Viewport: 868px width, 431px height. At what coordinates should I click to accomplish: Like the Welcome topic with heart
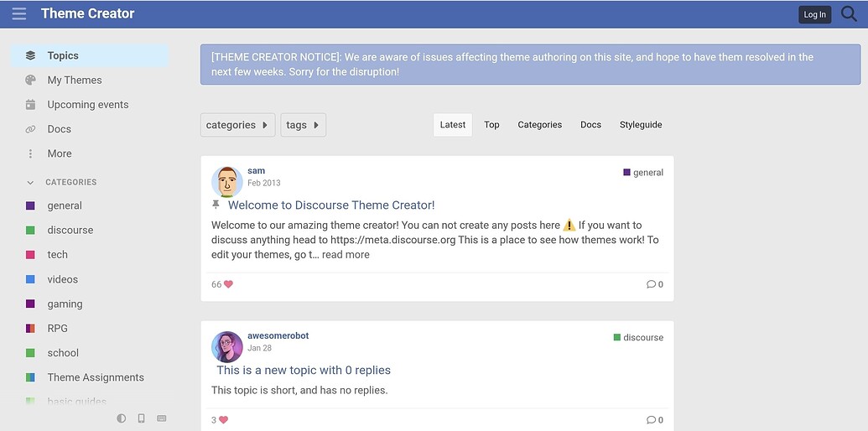(228, 284)
